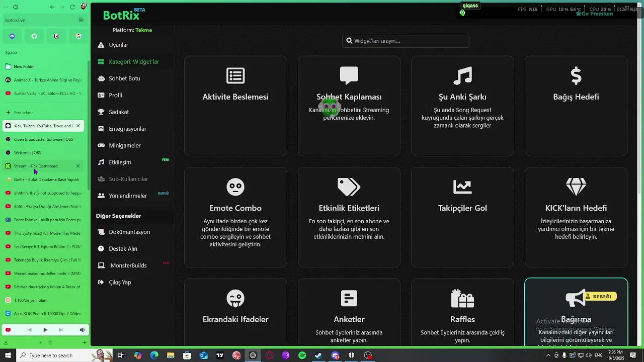Open Spotify from the Windows taskbar
644x362 pixels.
tap(302, 355)
